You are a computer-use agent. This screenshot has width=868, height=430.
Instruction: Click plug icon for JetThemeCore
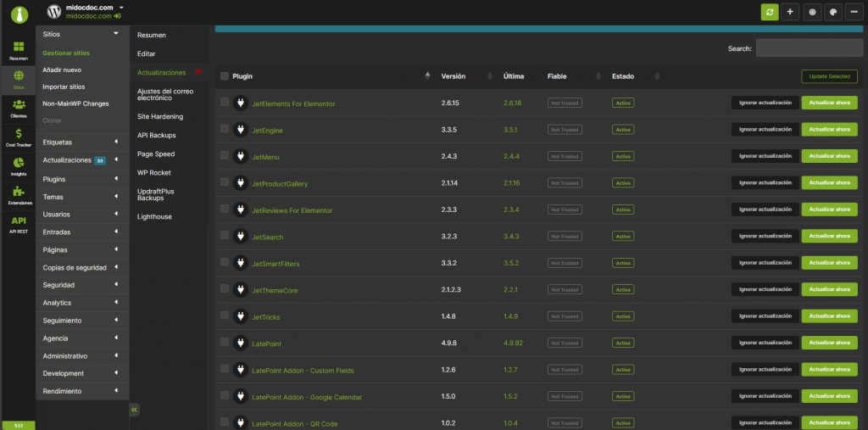240,290
